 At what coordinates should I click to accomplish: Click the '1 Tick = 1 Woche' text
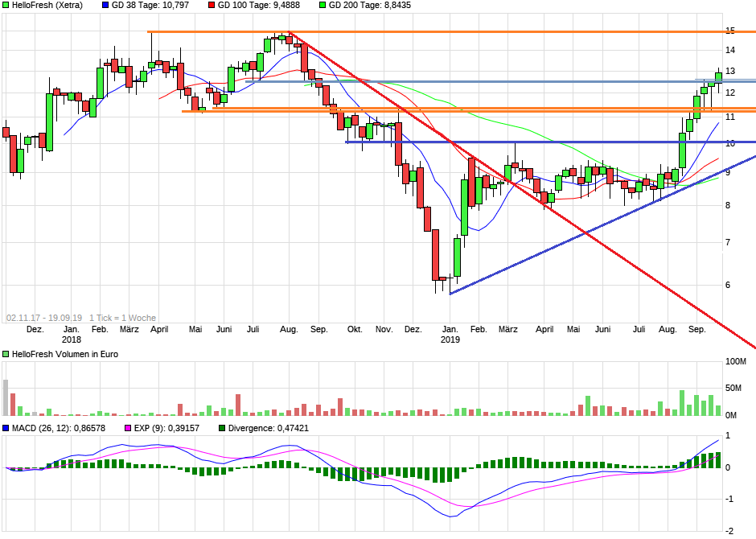(x=122, y=319)
